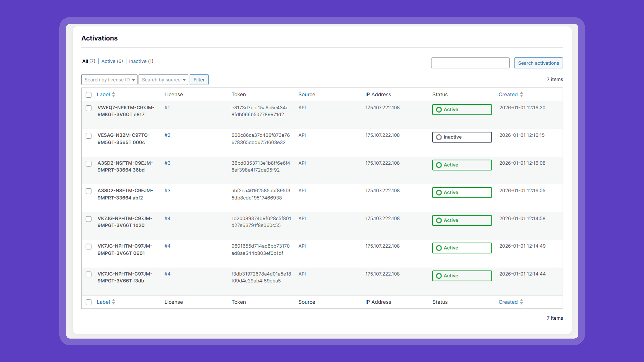Click the Inactive status badge for license #2

[462, 137]
